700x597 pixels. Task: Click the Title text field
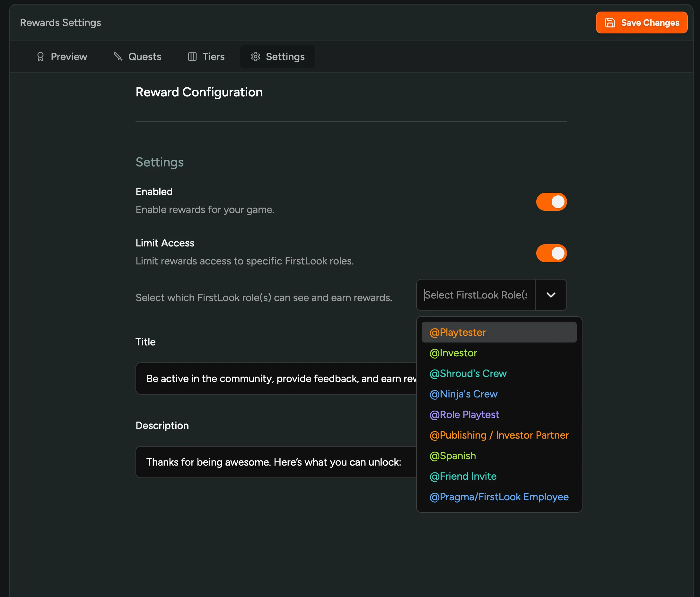(x=275, y=379)
